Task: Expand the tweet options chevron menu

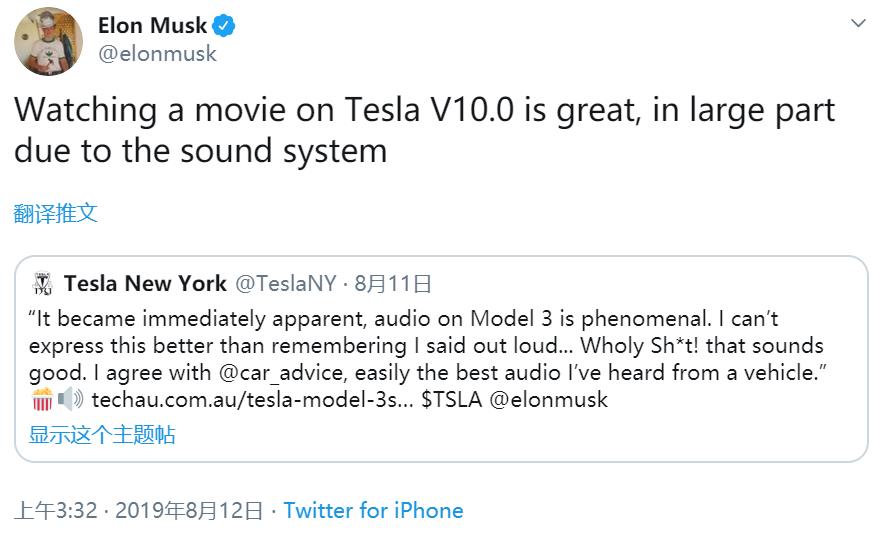Action: coord(858,23)
